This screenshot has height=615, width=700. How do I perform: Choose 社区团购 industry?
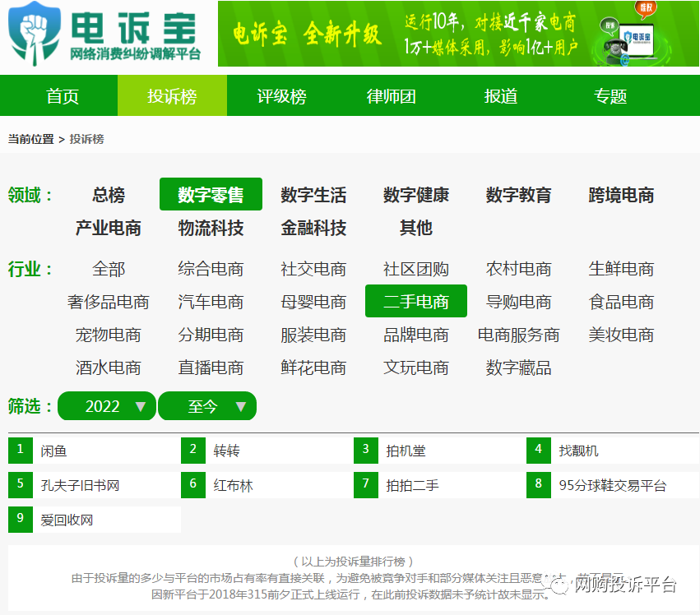(416, 269)
